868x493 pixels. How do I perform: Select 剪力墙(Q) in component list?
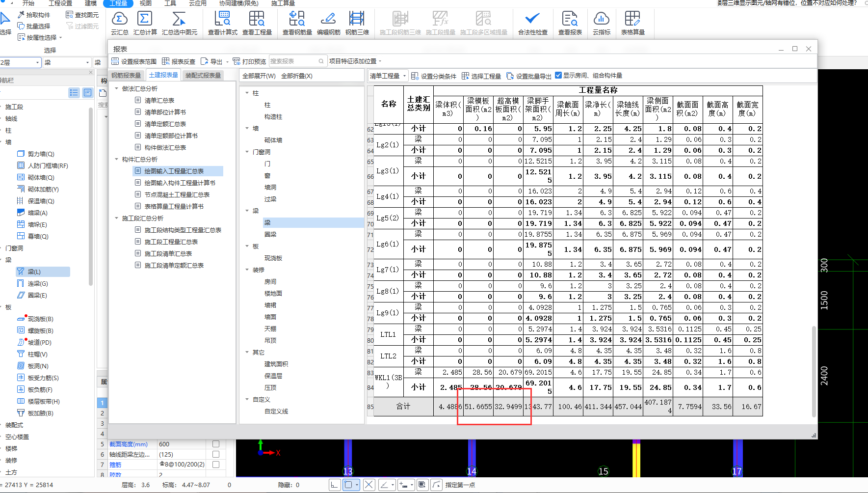(41, 154)
